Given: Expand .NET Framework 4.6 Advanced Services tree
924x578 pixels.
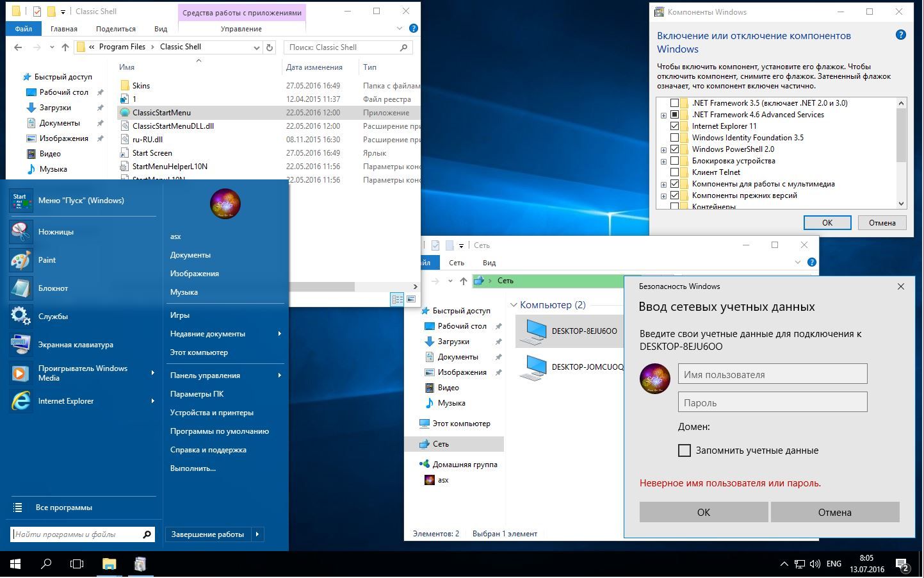Looking at the screenshot, I should [x=663, y=115].
